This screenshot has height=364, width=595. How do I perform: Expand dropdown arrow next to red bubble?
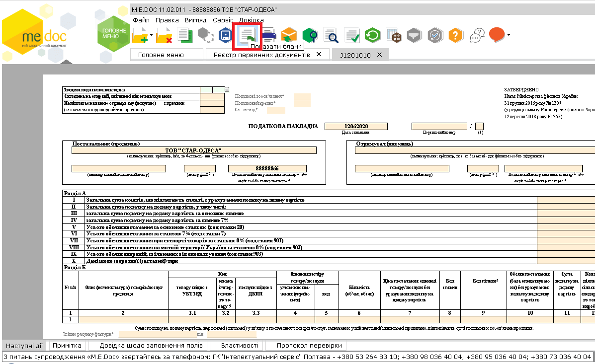(509, 35)
